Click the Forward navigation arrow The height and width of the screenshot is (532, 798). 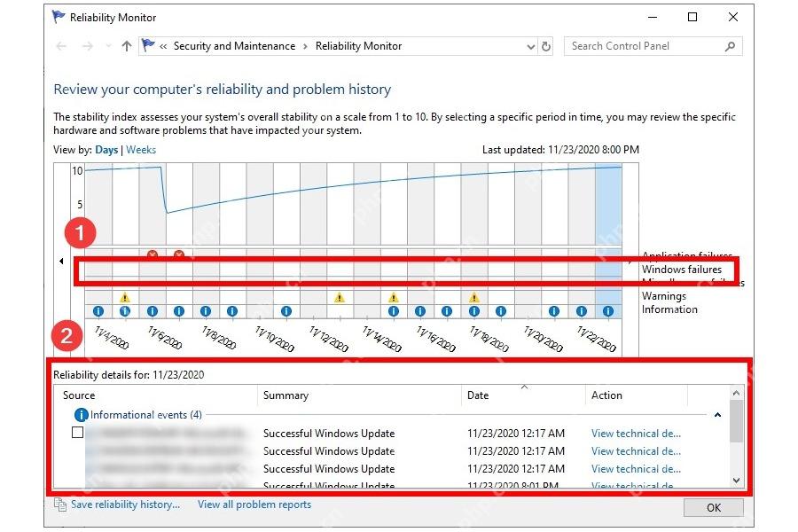[88, 46]
